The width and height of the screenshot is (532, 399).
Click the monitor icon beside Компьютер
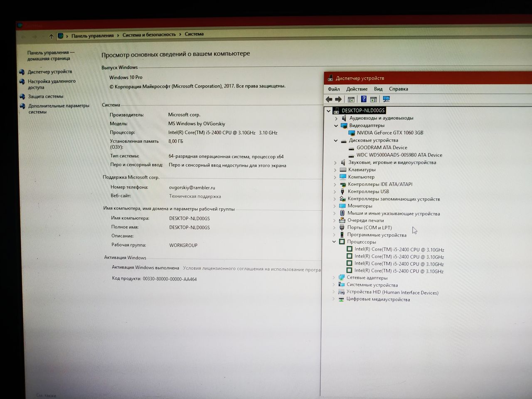click(x=343, y=177)
